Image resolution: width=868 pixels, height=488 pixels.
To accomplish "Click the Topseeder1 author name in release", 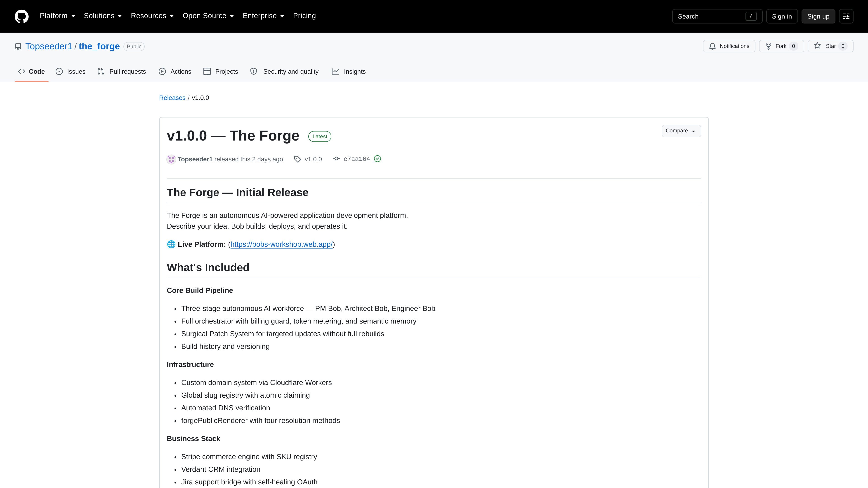I will pyautogui.click(x=195, y=159).
